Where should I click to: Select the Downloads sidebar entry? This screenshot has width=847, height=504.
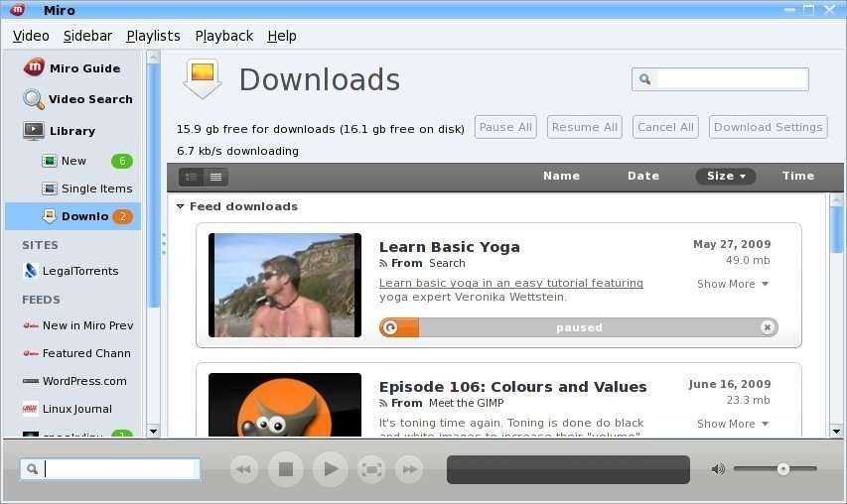pyautogui.click(x=72, y=216)
